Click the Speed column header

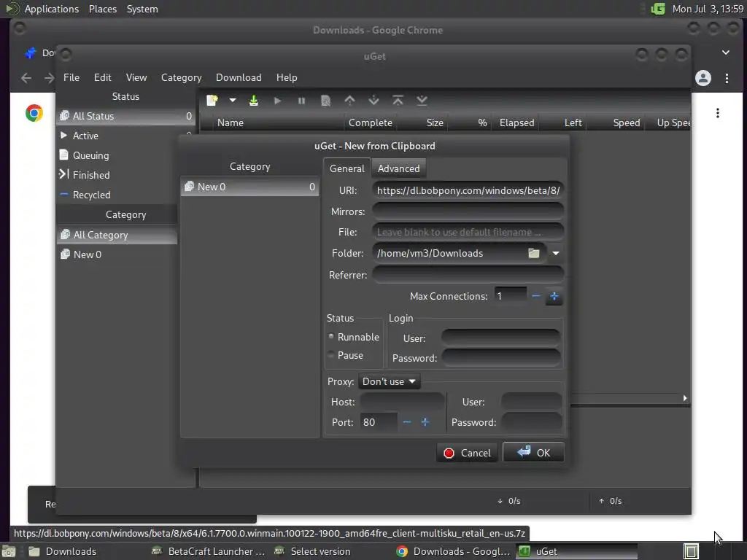[x=616, y=122]
